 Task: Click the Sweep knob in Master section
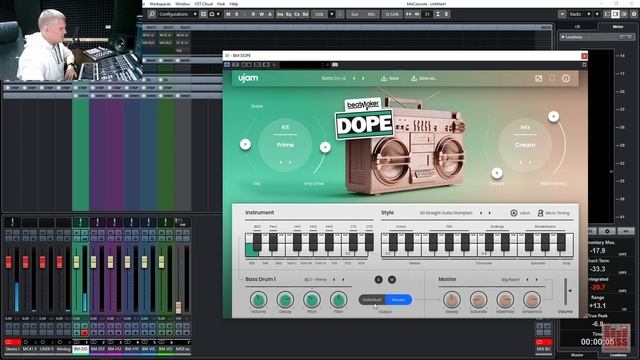451,300
